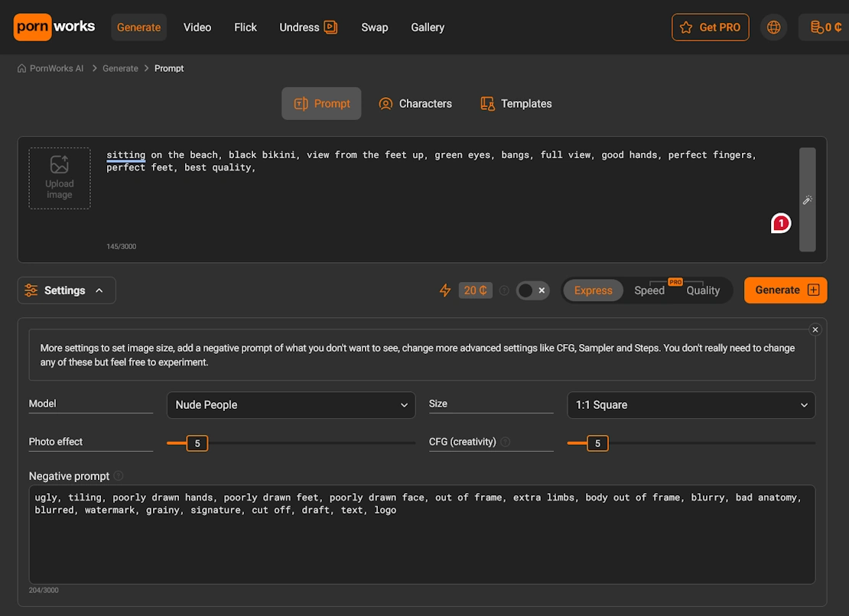Open the Gallery menu item
The image size is (849, 616).
427,28
